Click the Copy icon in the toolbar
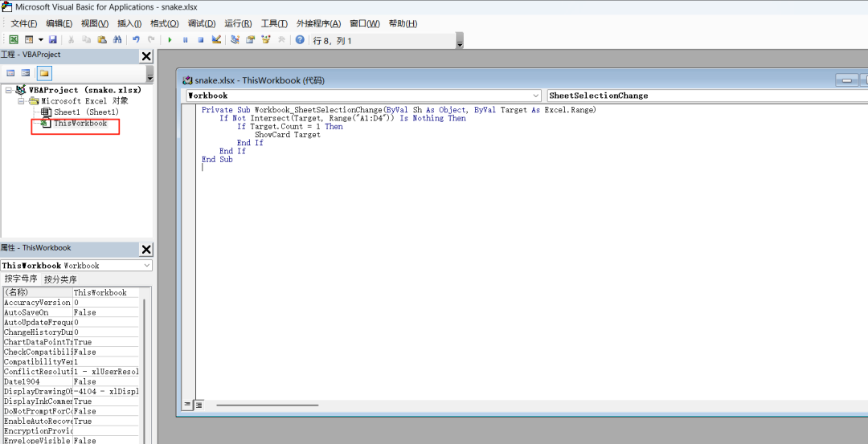The height and width of the screenshot is (444, 868). point(86,40)
